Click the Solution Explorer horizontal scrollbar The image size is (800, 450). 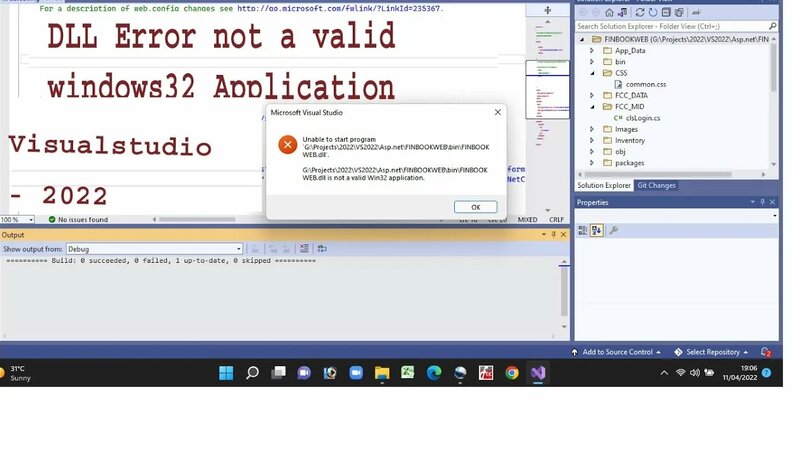[x=671, y=174]
